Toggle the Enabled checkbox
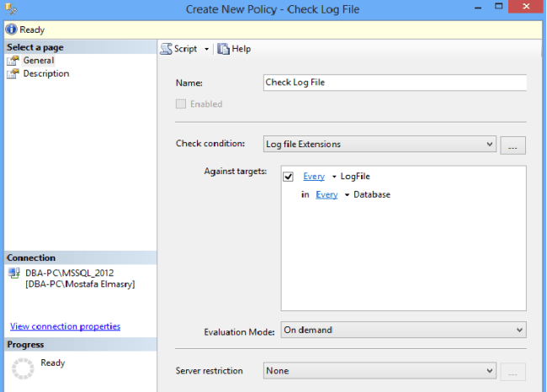Screen dimensions: 547x392 181,104
